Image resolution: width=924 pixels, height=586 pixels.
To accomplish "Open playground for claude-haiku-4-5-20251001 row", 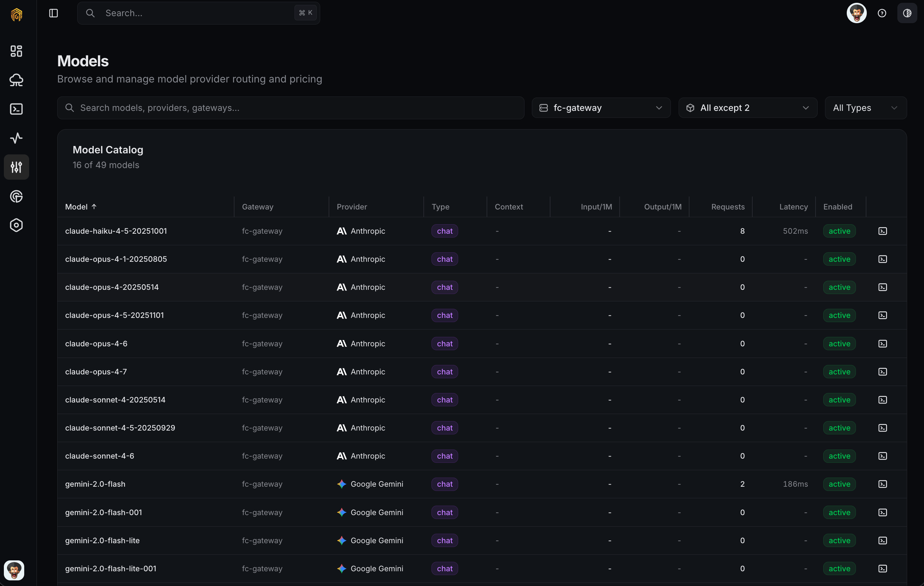I will 882,231.
